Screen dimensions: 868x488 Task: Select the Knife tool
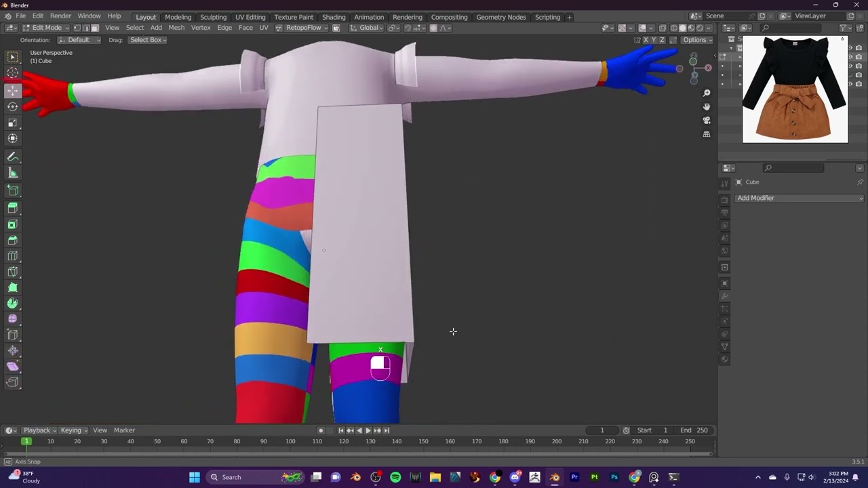click(x=13, y=272)
